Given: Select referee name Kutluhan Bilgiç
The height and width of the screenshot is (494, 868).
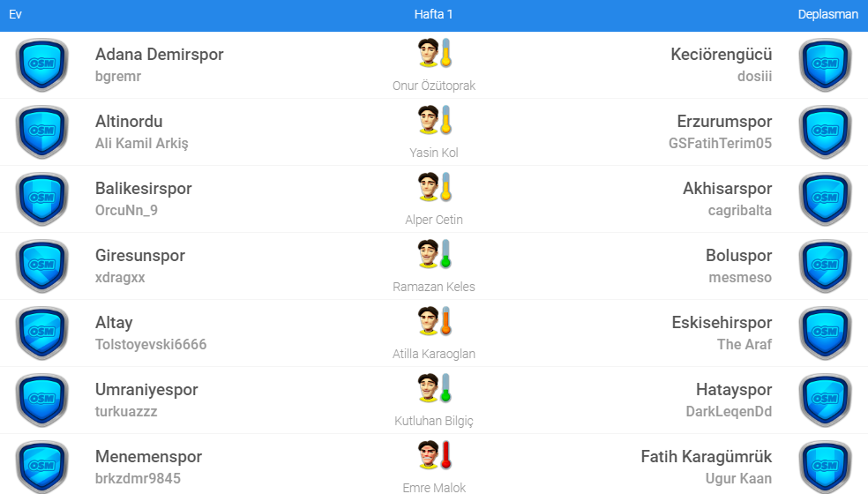Looking at the screenshot, I should 434,421.
